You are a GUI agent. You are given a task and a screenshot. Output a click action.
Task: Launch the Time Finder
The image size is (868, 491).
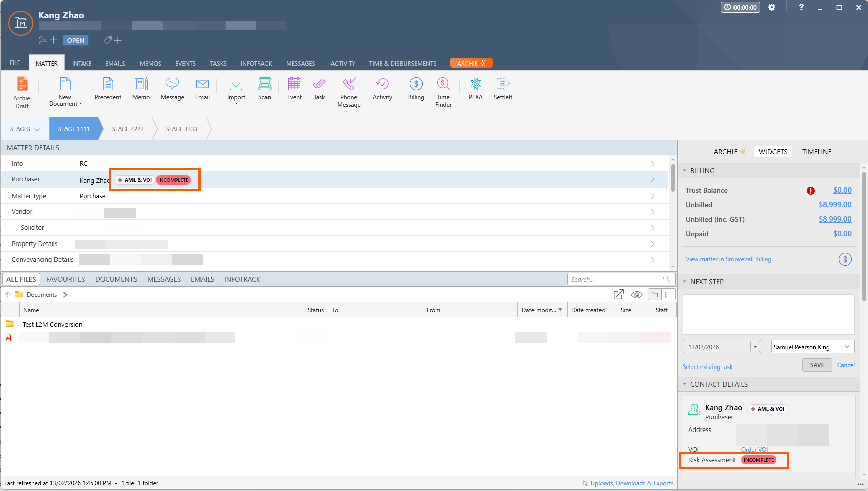click(x=443, y=92)
